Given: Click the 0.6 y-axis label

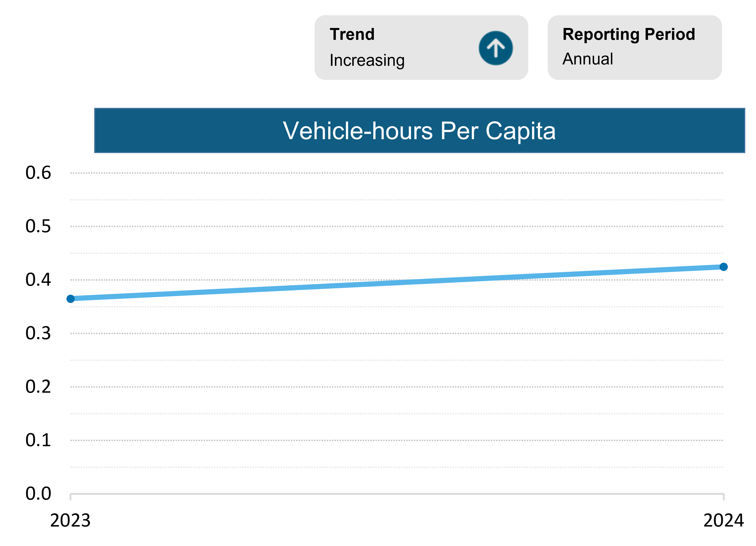Looking at the screenshot, I should (x=38, y=173).
